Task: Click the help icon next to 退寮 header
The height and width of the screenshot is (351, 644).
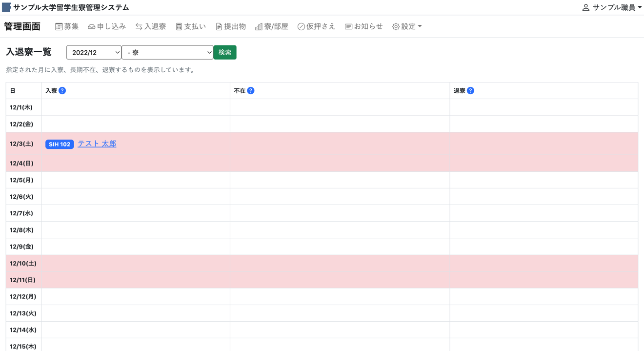Action: coord(470,91)
